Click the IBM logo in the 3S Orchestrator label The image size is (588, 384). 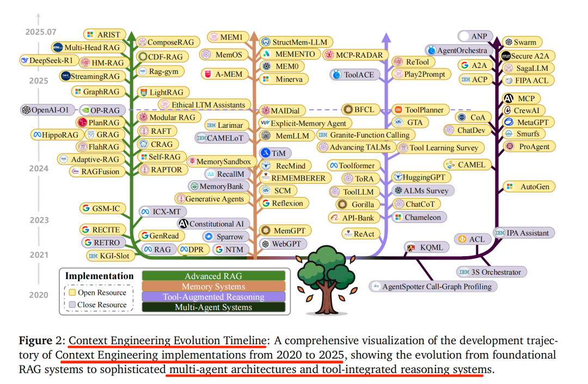pyautogui.click(x=464, y=272)
